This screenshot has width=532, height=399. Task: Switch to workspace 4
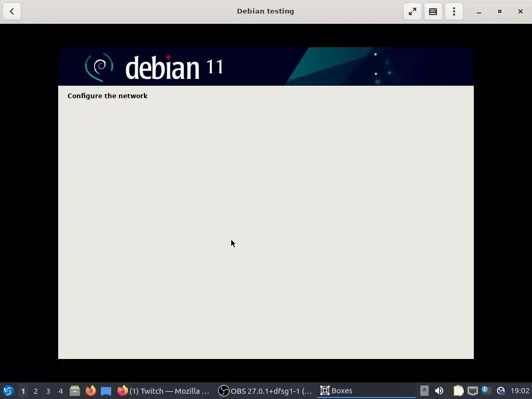[61, 391]
